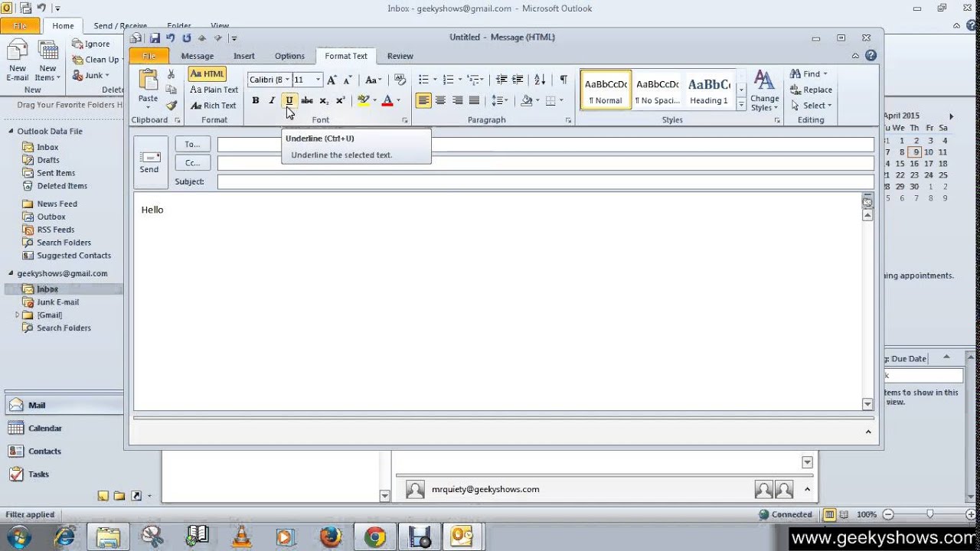The image size is (980, 551).
Task: Choose the Normal style
Action: [606, 90]
